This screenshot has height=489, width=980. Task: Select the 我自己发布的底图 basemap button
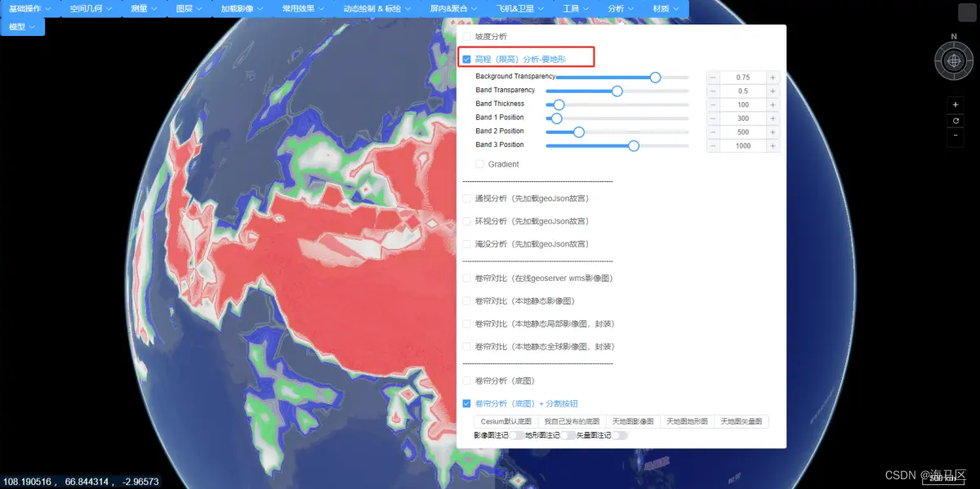572,422
